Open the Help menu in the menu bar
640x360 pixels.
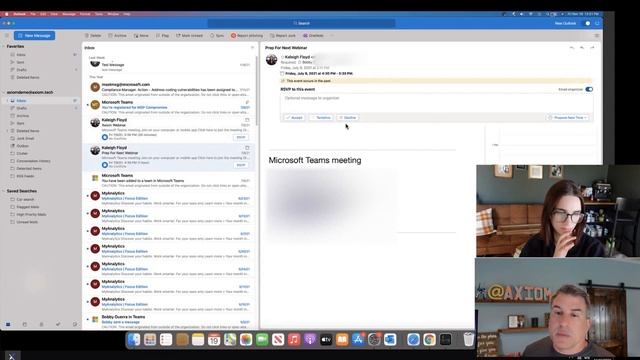127,14
